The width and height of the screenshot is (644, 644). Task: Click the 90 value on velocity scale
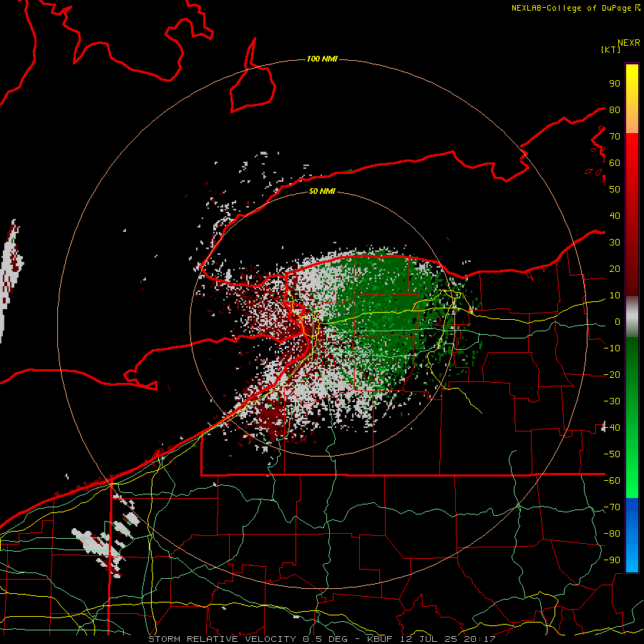point(615,84)
